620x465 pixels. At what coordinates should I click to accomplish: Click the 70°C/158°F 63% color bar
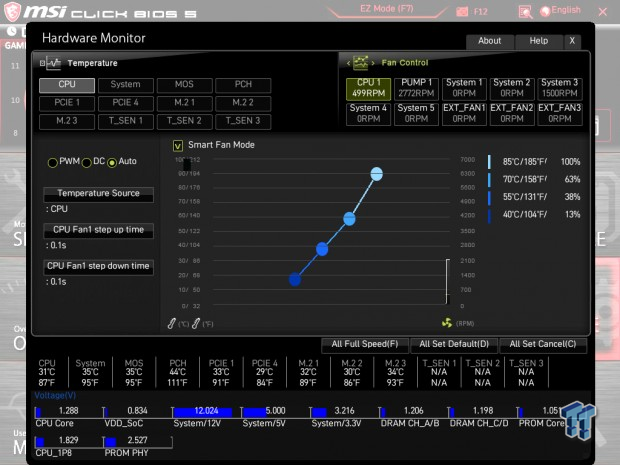coord(490,180)
